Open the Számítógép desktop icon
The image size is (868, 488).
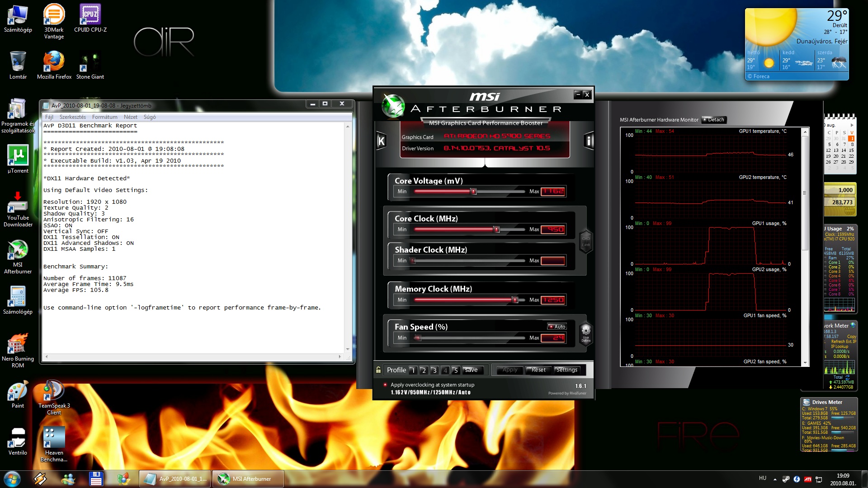coord(18,19)
